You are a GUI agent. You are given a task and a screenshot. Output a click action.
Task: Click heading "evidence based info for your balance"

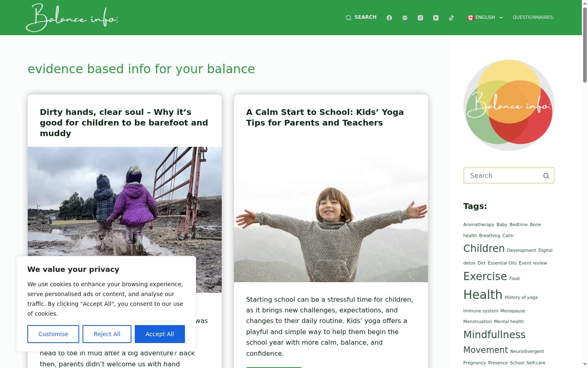coord(141,69)
